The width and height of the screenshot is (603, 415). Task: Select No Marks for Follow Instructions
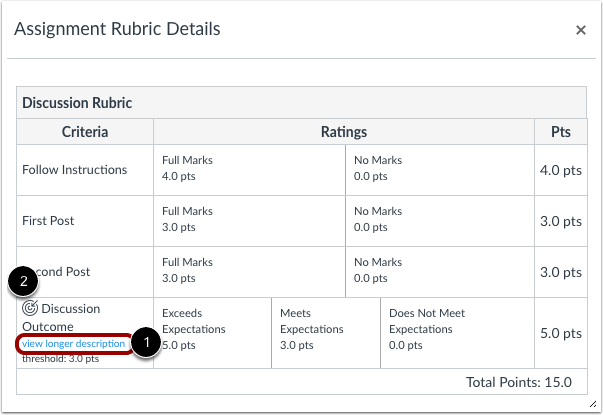pyautogui.click(x=440, y=170)
